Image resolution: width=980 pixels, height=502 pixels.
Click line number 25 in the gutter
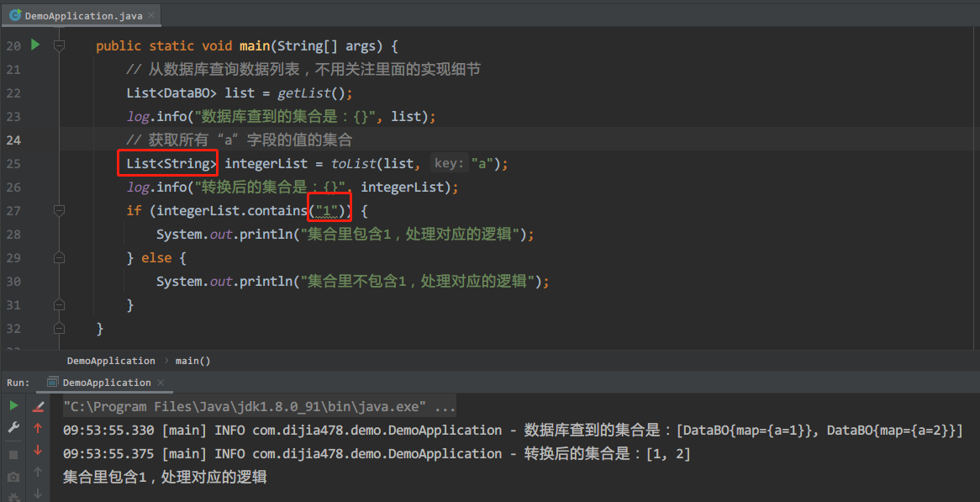(x=13, y=164)
